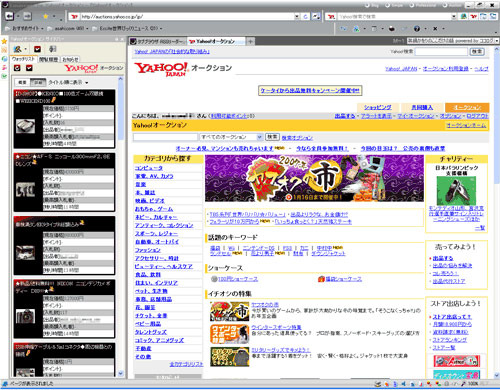The width and height of the screenshot is (500, 390).
Task: Click the dark round ball toolbar icon
Action: click(392, 29)
